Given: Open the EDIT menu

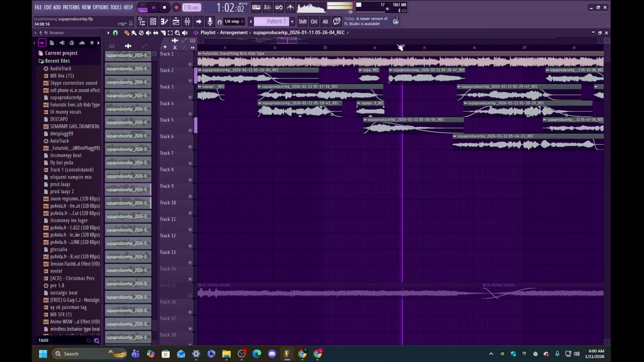Looking at the screenshot, I should pyautogui.click(x=48, y=8).
